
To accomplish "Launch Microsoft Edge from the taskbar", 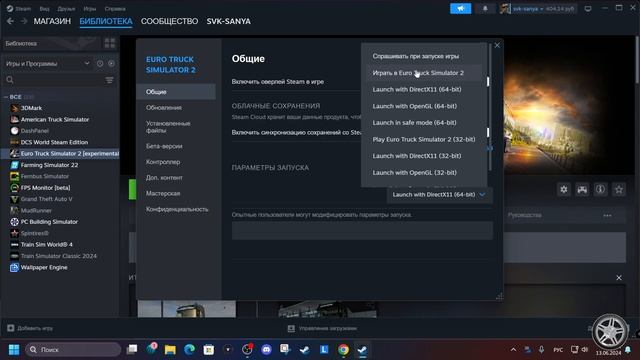I will point(189,350).
